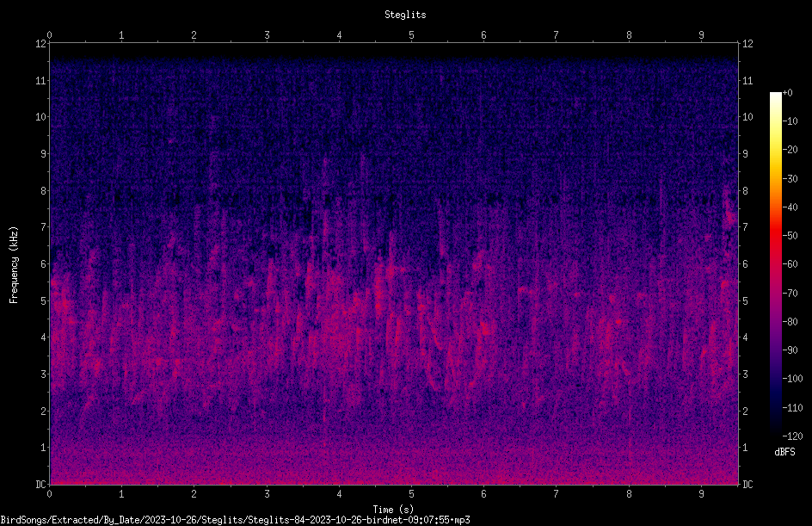The width and height of the screenshot is (812, 526).
Task: Click the +0 label atop the color scale
Action: pos(787,93)
